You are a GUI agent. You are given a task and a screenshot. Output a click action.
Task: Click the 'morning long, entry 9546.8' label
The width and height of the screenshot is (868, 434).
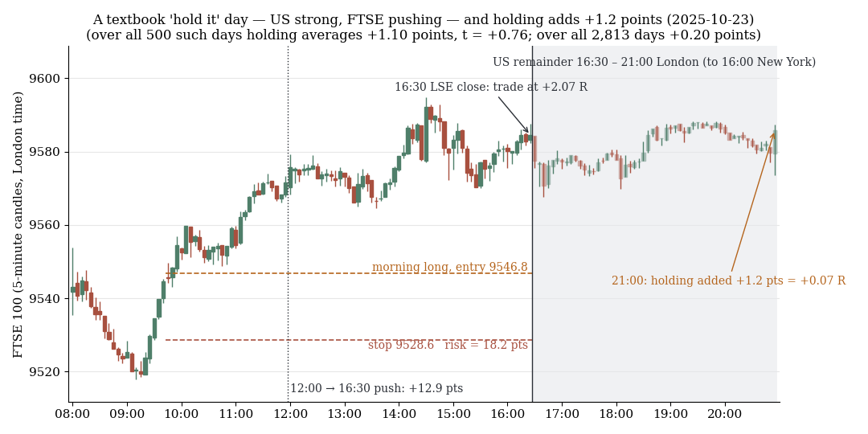coord(449,267)
